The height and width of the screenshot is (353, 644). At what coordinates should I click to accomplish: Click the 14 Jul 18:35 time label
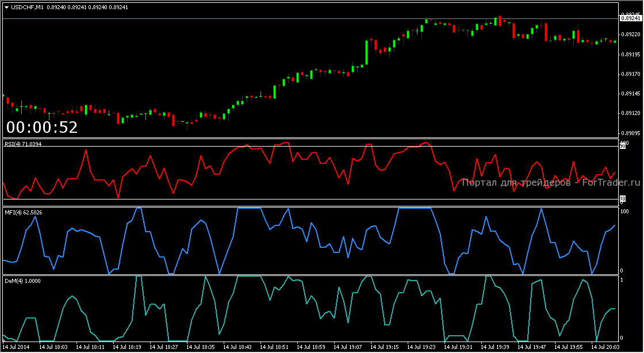point(201,347)
